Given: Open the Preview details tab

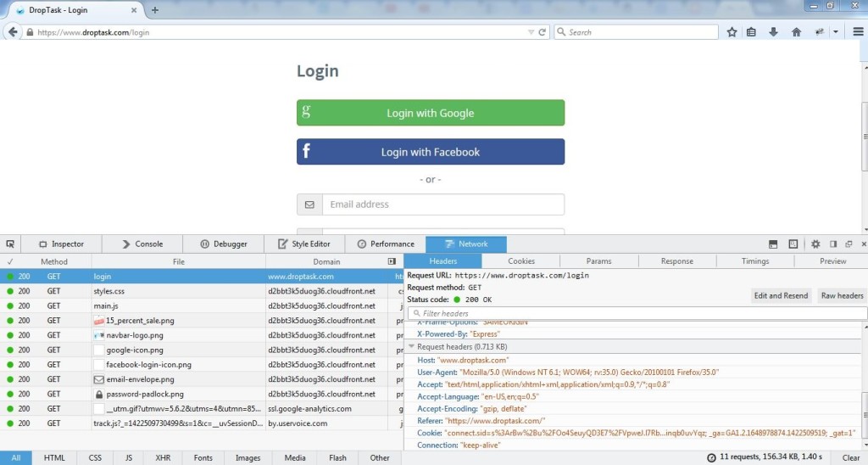Looking at the screenshot, I should [832, 261].
